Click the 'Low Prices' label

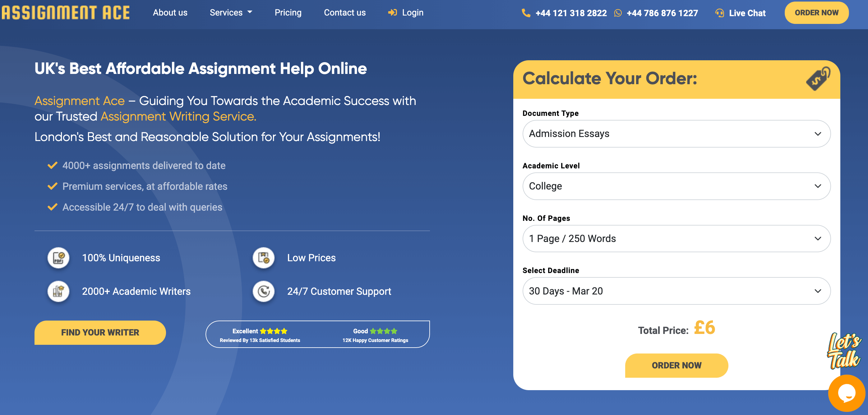pos(311,258)
